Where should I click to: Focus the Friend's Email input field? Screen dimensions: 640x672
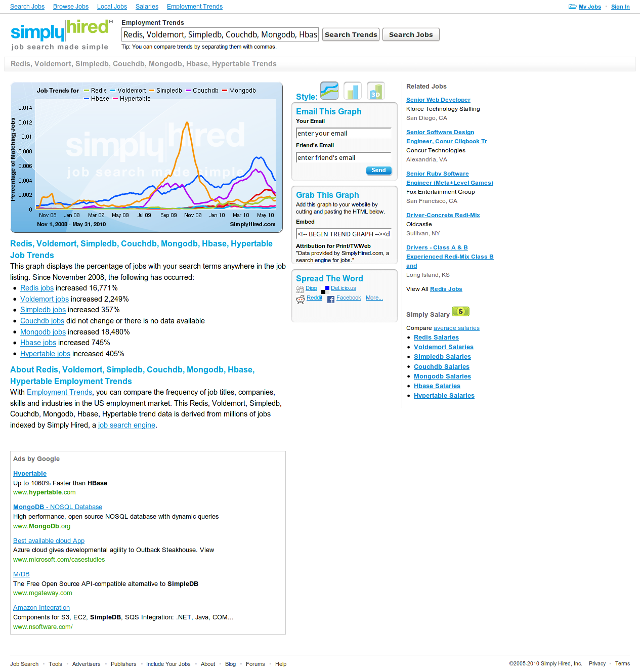click(x=344, y=157)
